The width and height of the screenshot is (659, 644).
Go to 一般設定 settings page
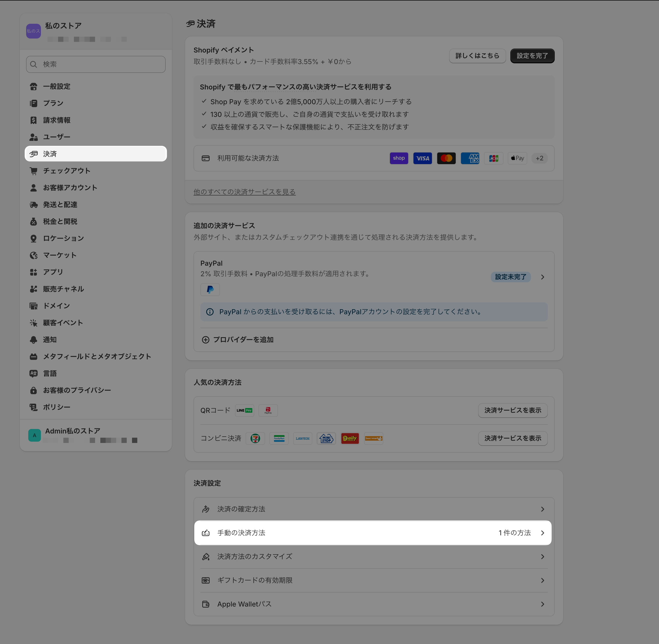click(x=96, y=87)
